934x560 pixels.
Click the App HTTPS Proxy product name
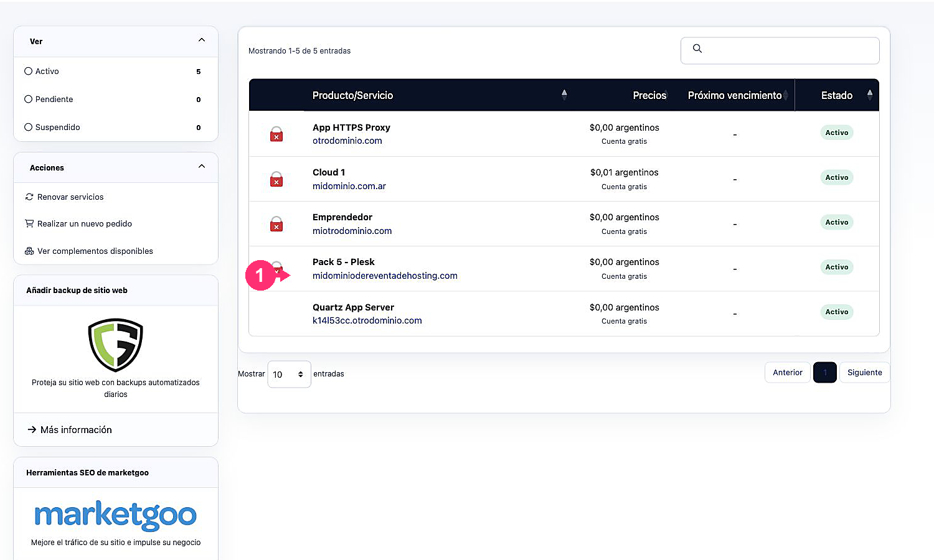(351, 128)
